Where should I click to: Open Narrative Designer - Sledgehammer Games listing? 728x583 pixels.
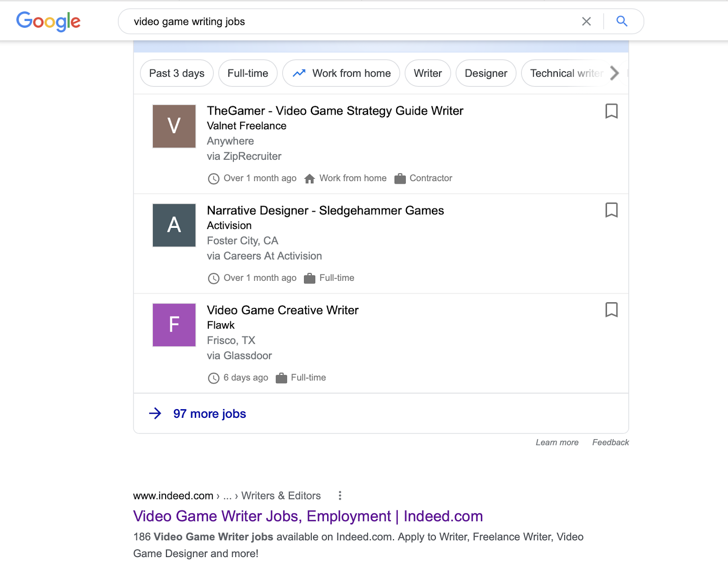(x=325, y=210)
